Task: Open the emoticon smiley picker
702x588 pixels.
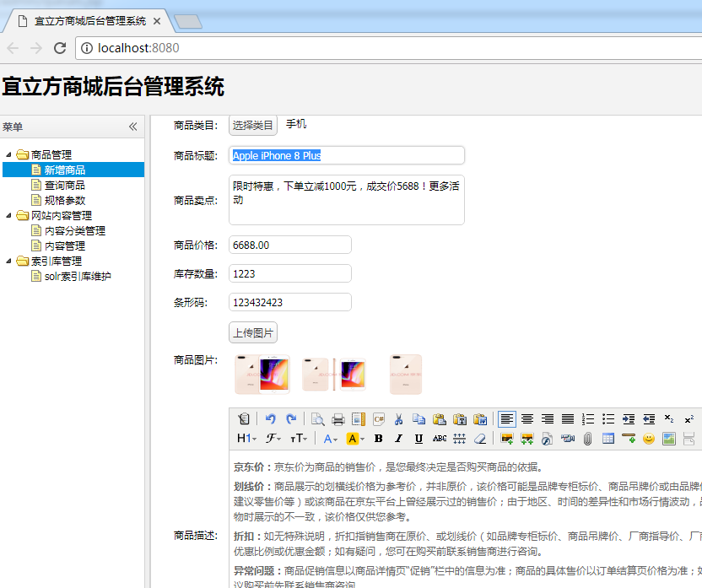Action: [649, 439]
